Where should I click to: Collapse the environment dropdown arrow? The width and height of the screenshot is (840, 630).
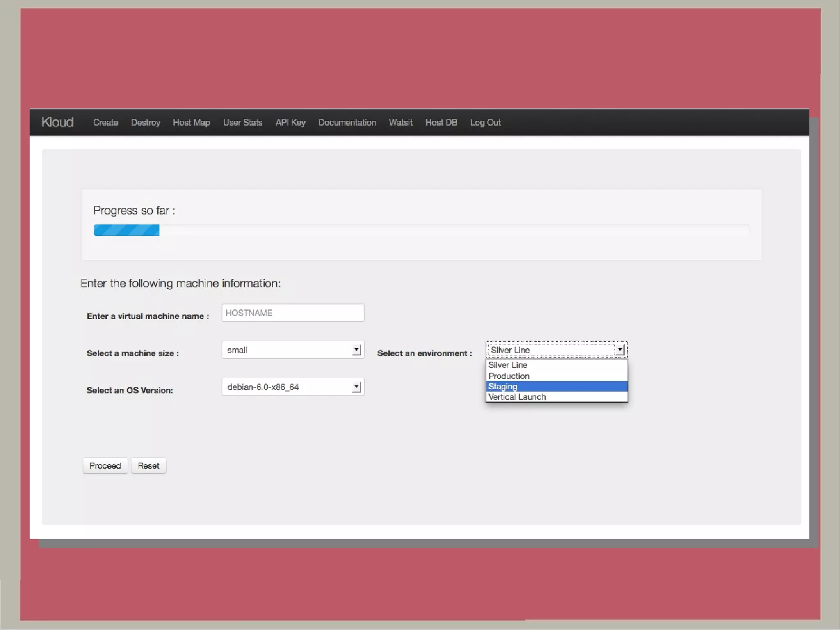tap(620, 350)
